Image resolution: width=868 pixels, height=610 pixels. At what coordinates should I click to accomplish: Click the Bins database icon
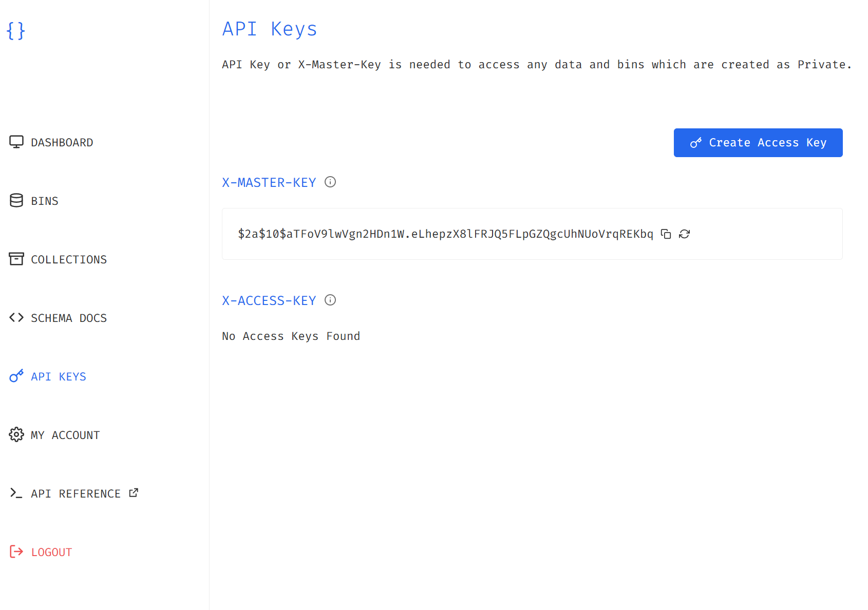pyautogui.click(x=16, y=201)
